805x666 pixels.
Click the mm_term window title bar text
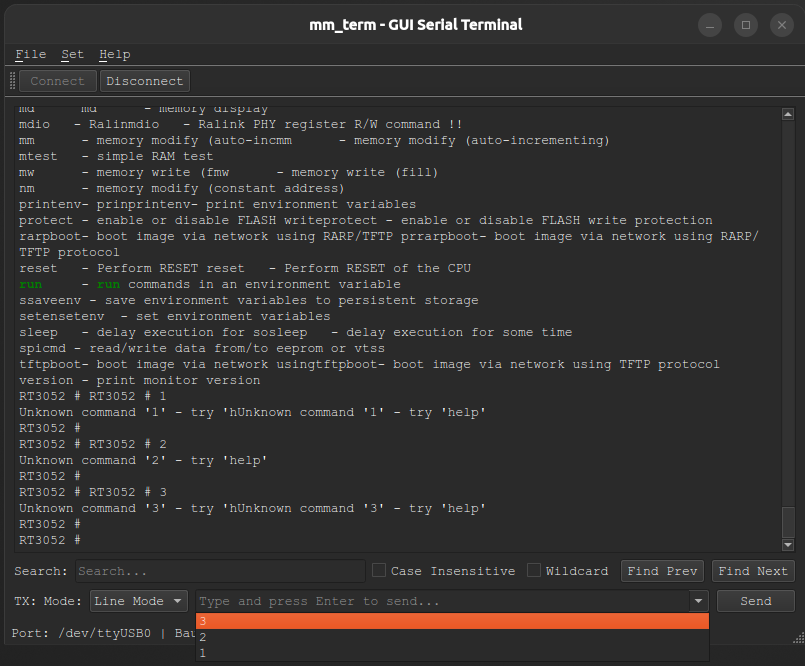[x=415, y=25]
